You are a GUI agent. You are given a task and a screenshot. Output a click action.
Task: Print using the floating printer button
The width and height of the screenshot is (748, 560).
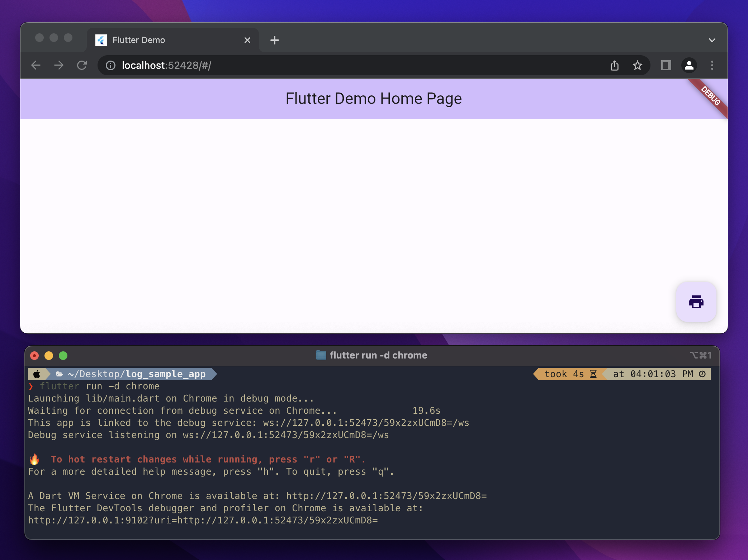(696, 302)
